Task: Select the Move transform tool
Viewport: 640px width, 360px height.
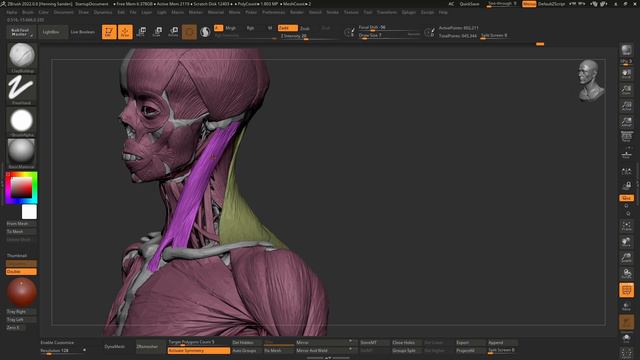Action: (x=141, y=32)
